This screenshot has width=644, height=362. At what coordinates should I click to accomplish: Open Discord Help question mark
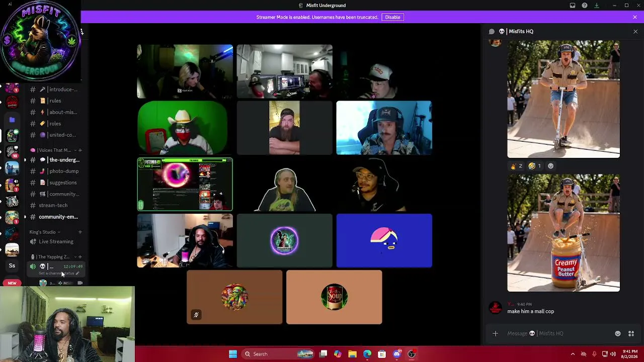click(585, 6)
